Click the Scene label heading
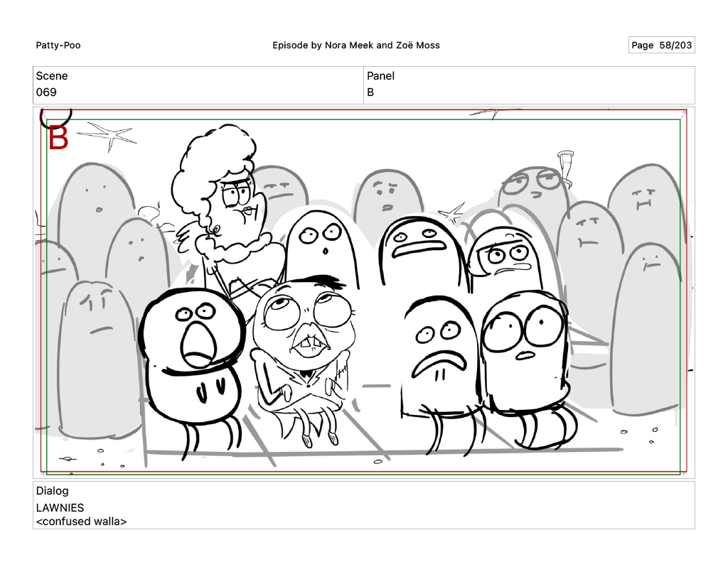Image resolution: width=728 pixels, height=562 pixels. 52,76
